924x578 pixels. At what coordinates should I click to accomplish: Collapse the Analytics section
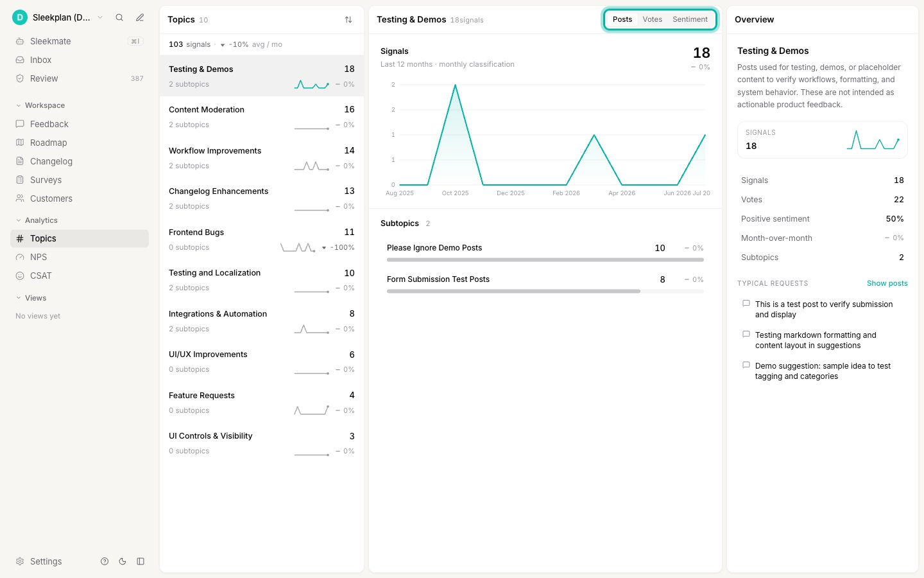[37, 220]
